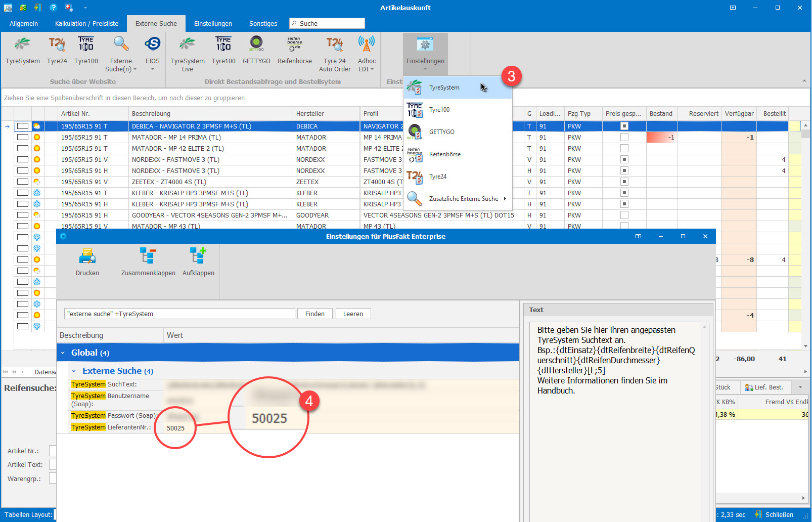Open Tyre24 website search icon
The image size is (812, 522).
(57, 51)
